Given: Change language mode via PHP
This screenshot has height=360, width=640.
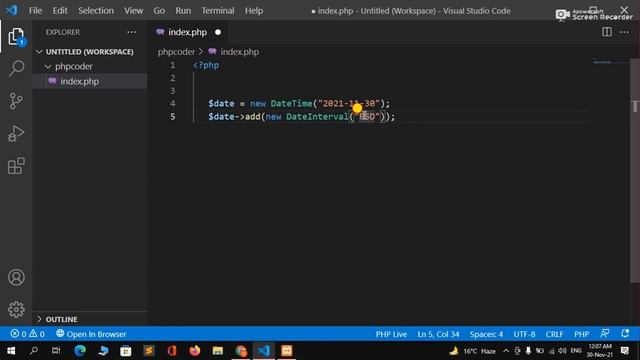Looking at the screenshot, I should [x=582, y=334].
